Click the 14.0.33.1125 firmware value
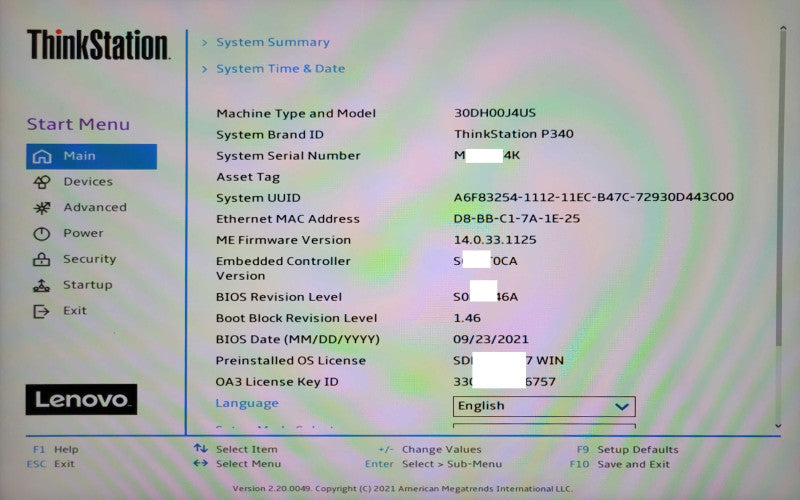 coord(495,240)
